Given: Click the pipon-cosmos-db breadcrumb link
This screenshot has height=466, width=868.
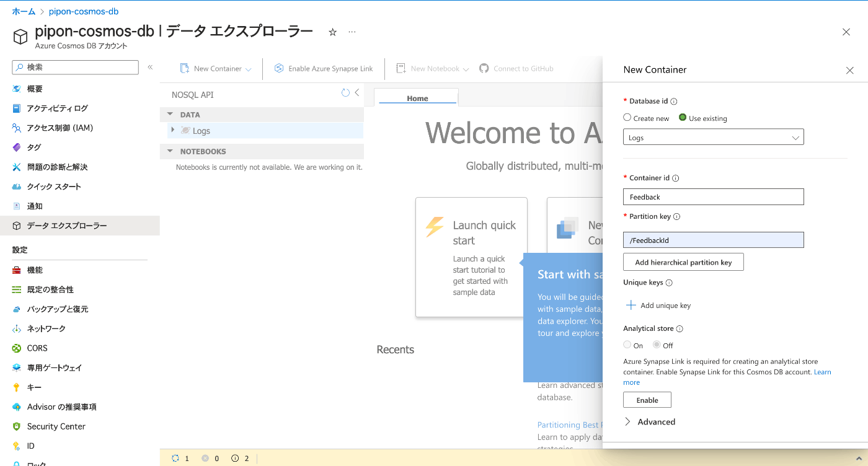Looking at the screenshot, I should pyautogui.click(x=84, y=11).
